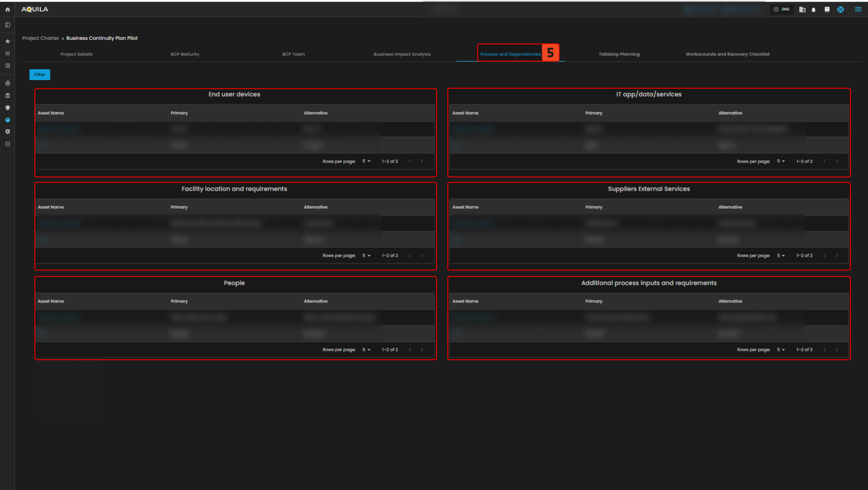Image resolution: width=868 pixels, height=490 pixels.
Task: Expand rows per page in Suppliers External Services
Action: (x=781, y=255)
